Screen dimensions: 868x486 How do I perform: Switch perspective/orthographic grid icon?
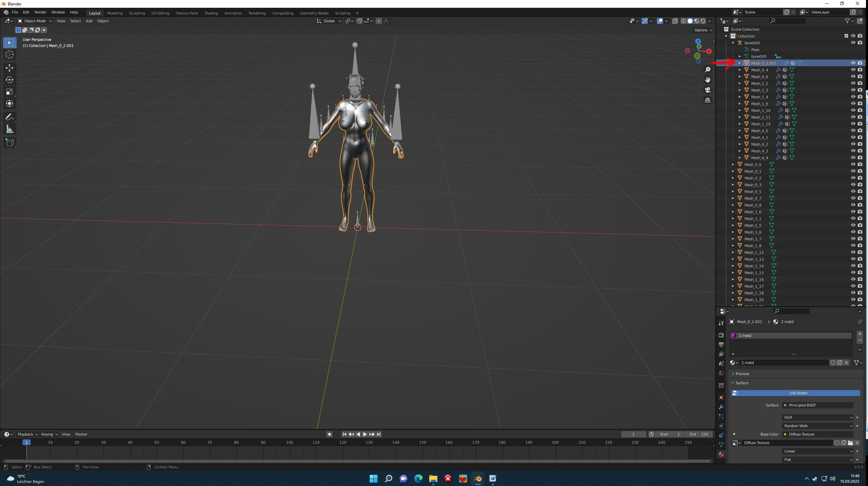point(708,100)
